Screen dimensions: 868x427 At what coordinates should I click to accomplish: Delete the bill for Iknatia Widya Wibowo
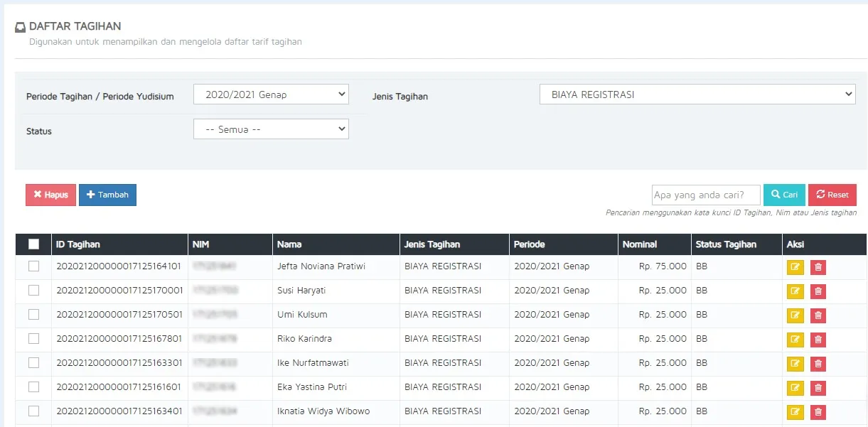(x=818, y=412)
